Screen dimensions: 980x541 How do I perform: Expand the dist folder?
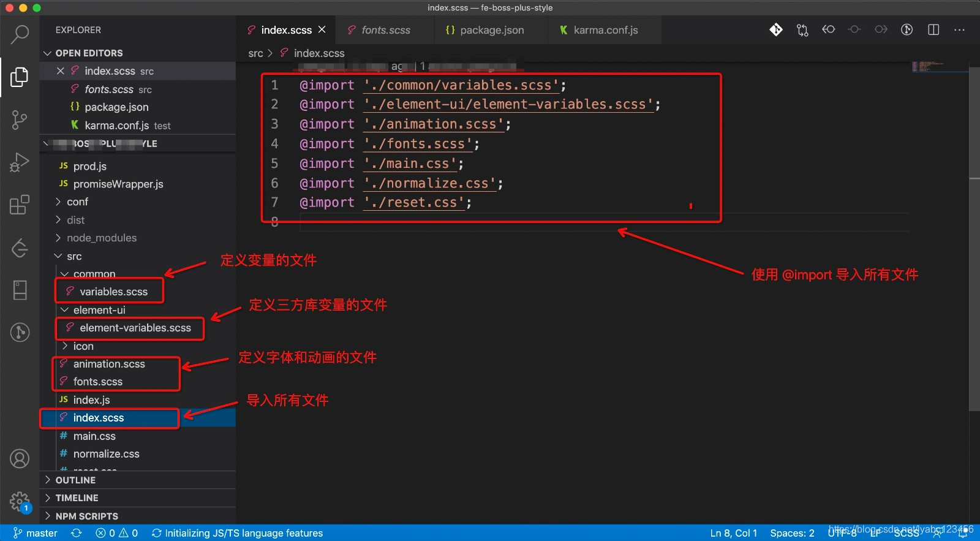pos(138,220)
